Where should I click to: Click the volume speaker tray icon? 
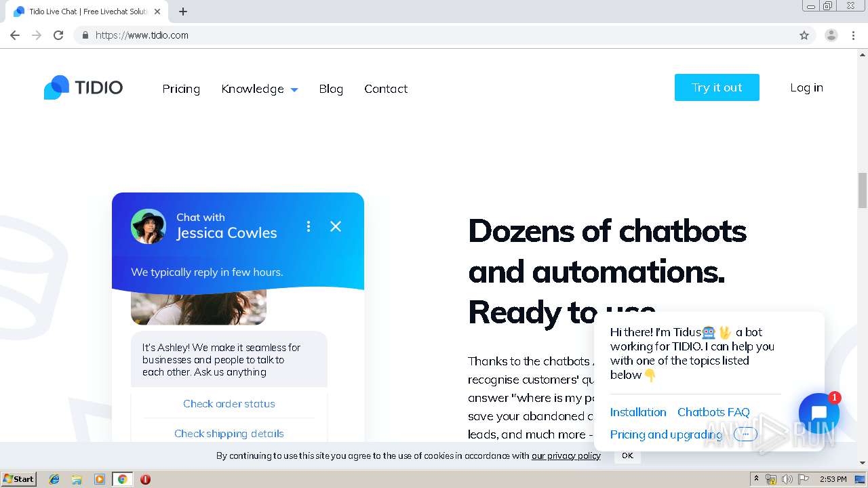(787, 479)
